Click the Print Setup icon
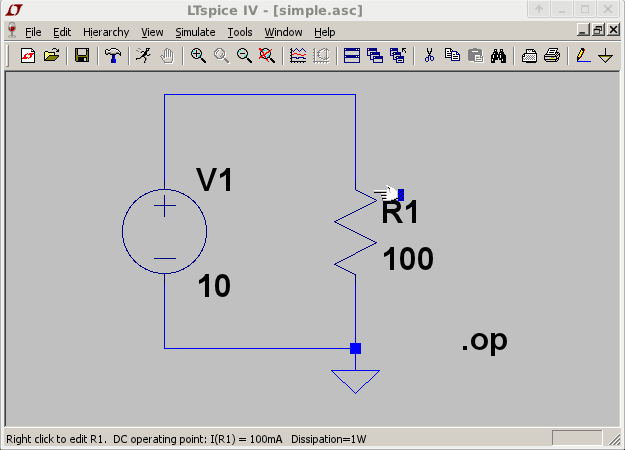The width and height of the screenshot is (625, 450). (x=529, y=55)
